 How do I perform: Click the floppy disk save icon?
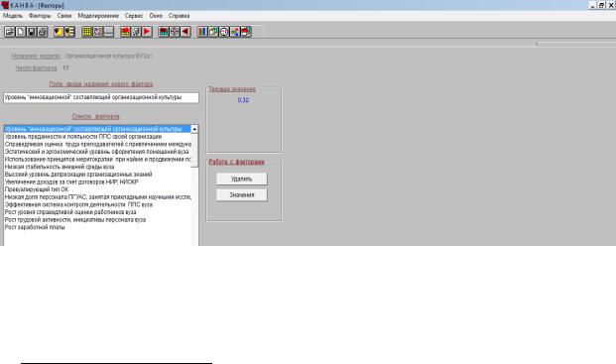32,32
